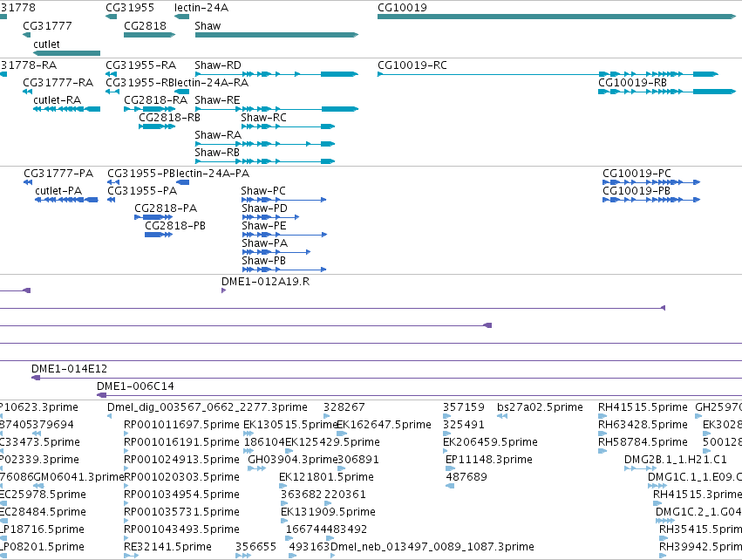Click the GH03904.3prime EST label
Screen dimensions: 742x560
tap(293, 460)
